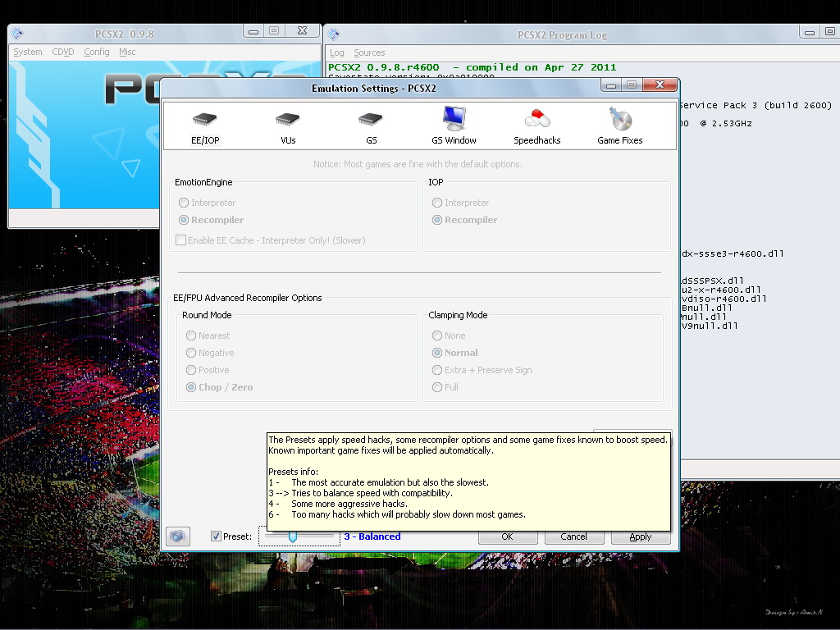Viewport: 840px width, 630px height.
Task: Open the EE/IOP settings chip icon
Action: point(205,119)
